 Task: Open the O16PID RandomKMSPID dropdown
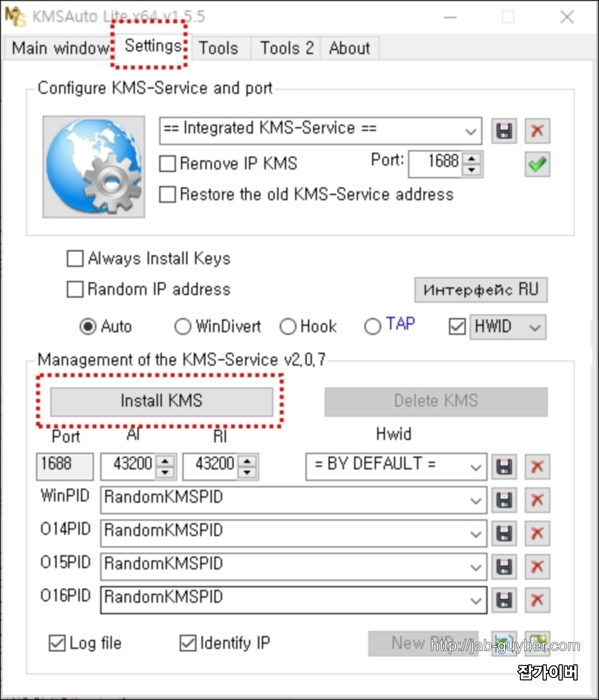pyautogui.click(x=476, y=601)
